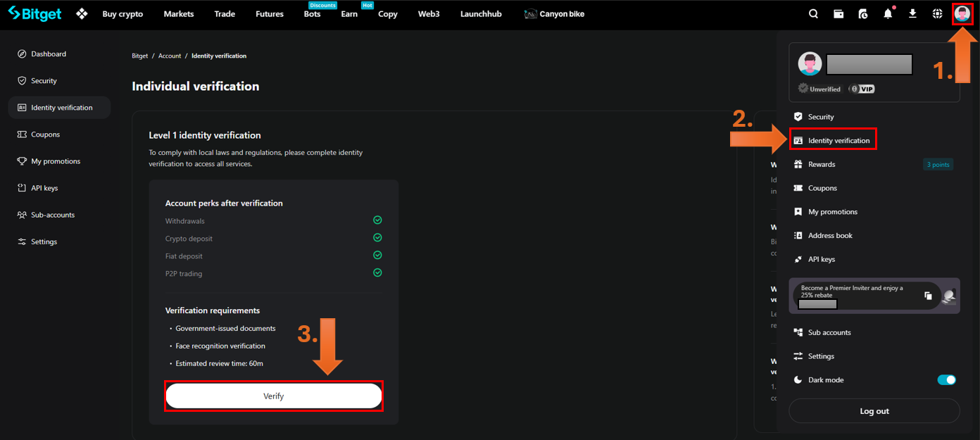
Task: Expand the Earn menu in navigation
Action: [x=349, y=14]
